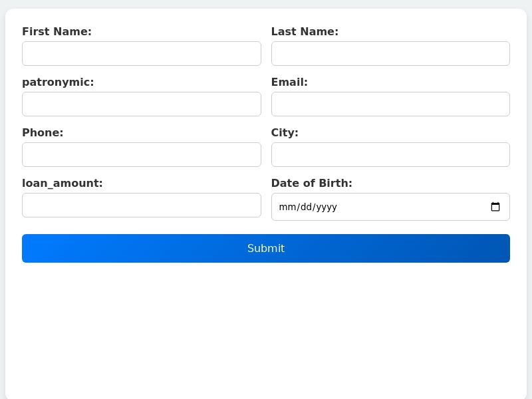Click the First Name label
532x399 pixels.
57,31
